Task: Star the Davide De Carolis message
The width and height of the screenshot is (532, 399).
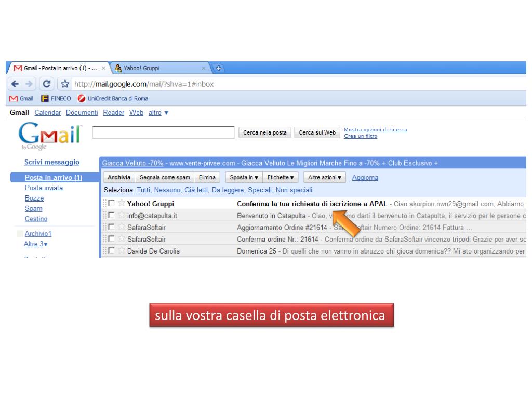Action: pos(121,251)
